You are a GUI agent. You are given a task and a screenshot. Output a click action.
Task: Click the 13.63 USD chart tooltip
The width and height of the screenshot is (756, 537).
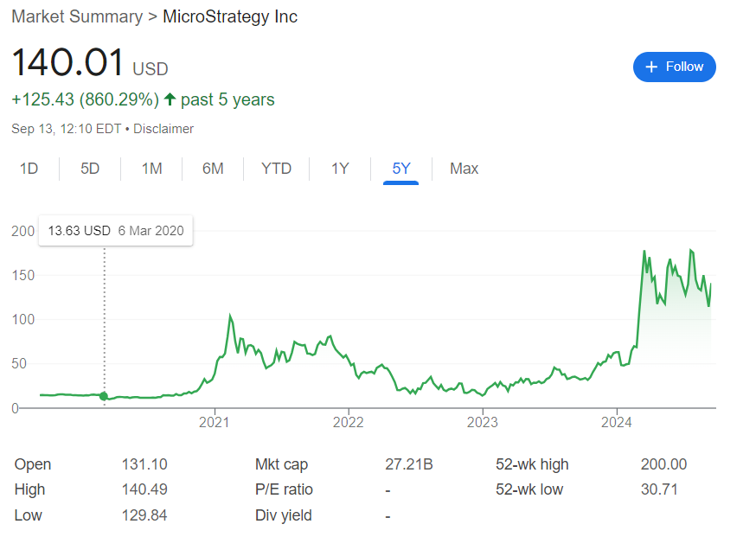pos(116,230)
